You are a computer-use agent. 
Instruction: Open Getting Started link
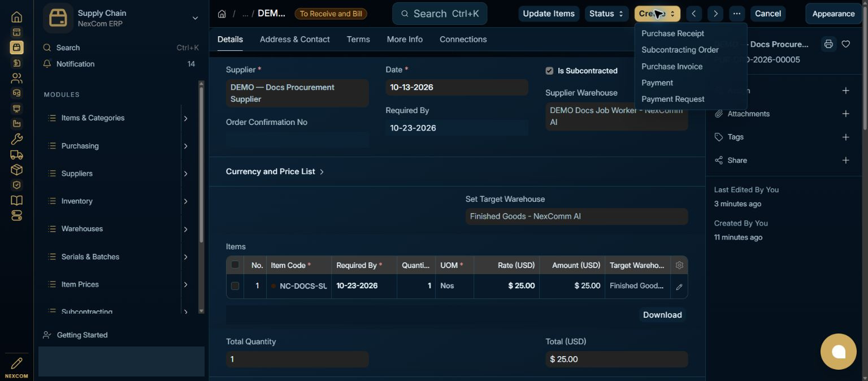tap(82, 335)
